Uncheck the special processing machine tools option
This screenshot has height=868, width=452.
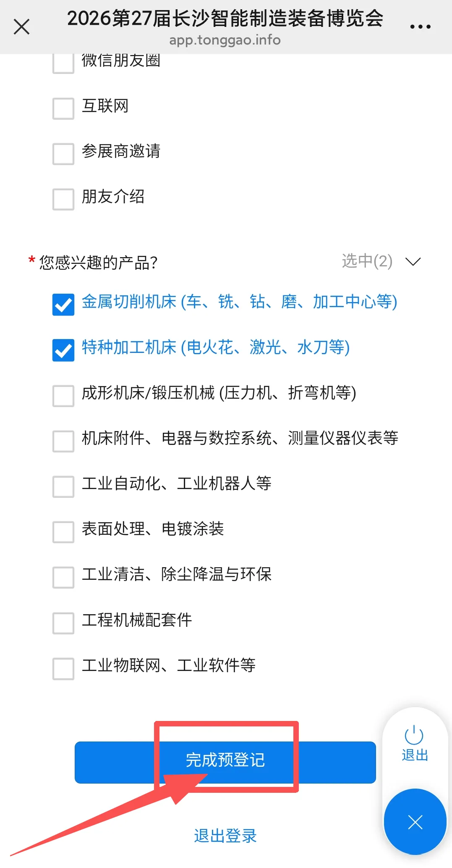coord(63,350)
